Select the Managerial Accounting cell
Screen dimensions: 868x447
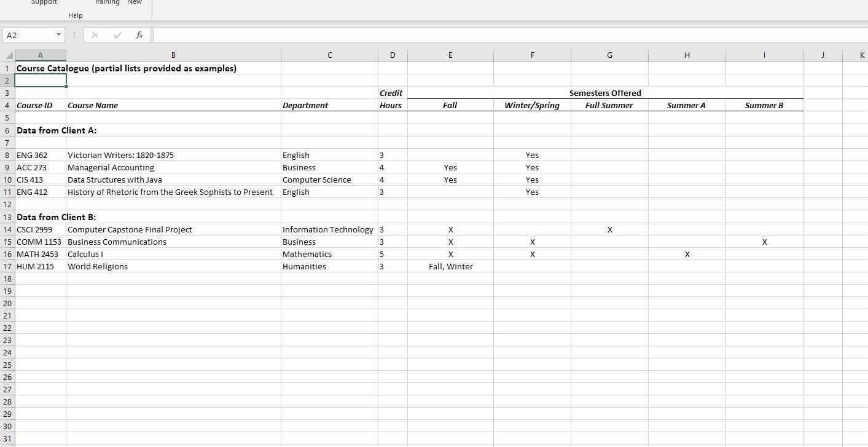(x=173, y=167)
